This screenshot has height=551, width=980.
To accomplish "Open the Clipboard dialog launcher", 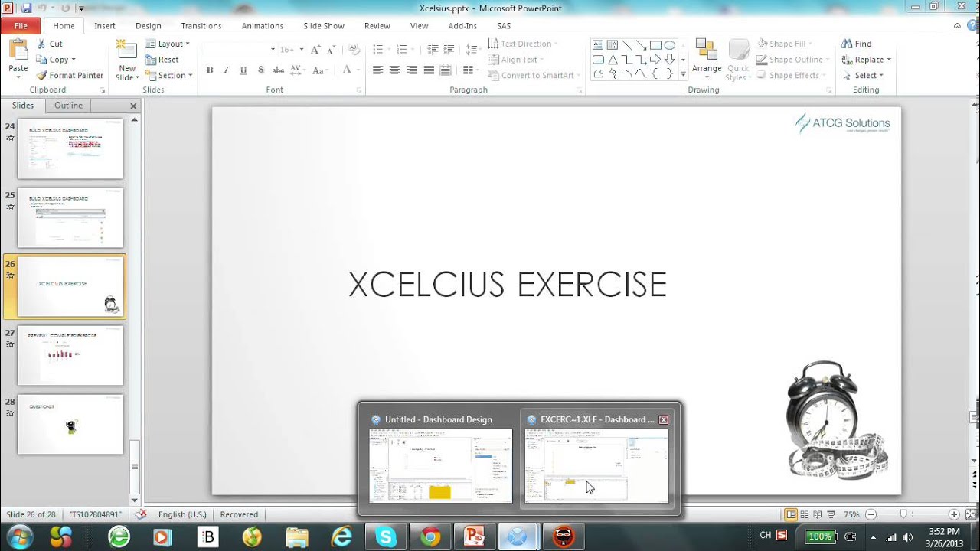I will coord(101,90).
